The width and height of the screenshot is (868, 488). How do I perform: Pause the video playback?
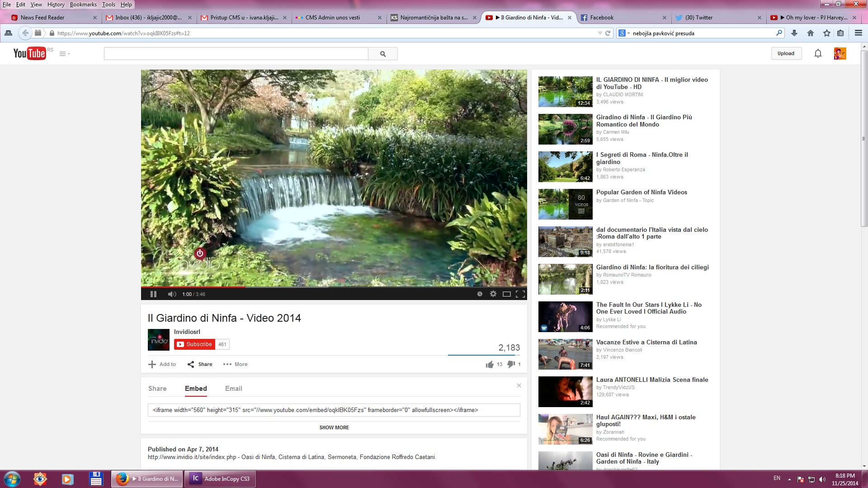[x=153, y=294]
